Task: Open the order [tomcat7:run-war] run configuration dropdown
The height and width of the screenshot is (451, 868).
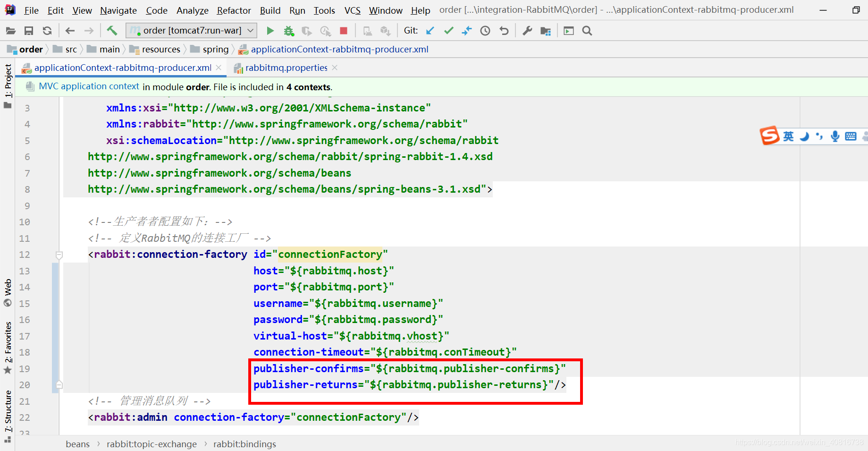Action: point(192,31)
